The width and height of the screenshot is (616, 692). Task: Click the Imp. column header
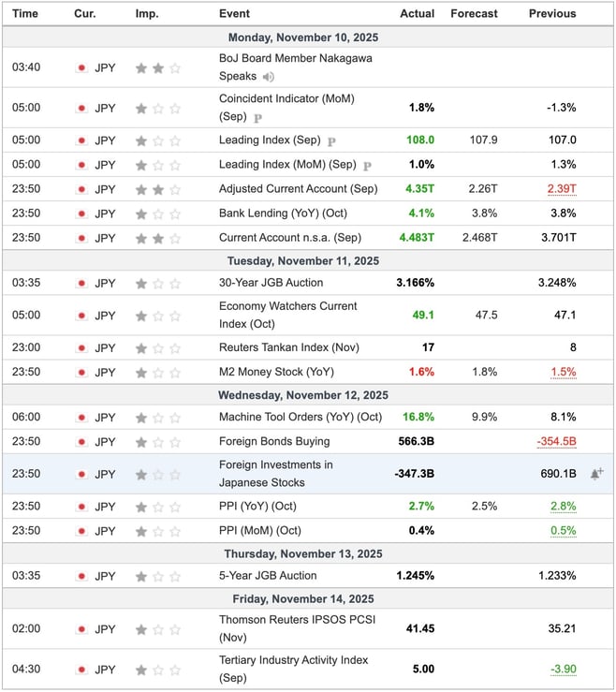coord(147,14)
